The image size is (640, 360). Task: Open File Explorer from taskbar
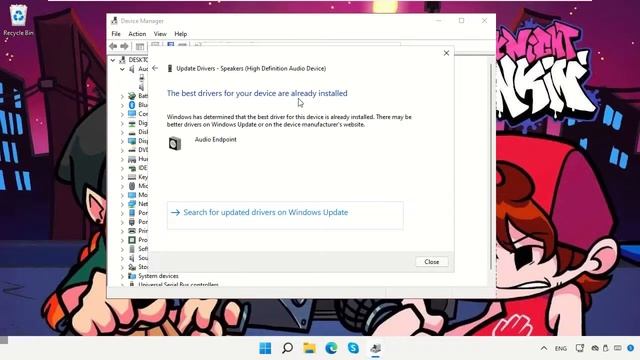pyautogui.click(x=309, y=348)
